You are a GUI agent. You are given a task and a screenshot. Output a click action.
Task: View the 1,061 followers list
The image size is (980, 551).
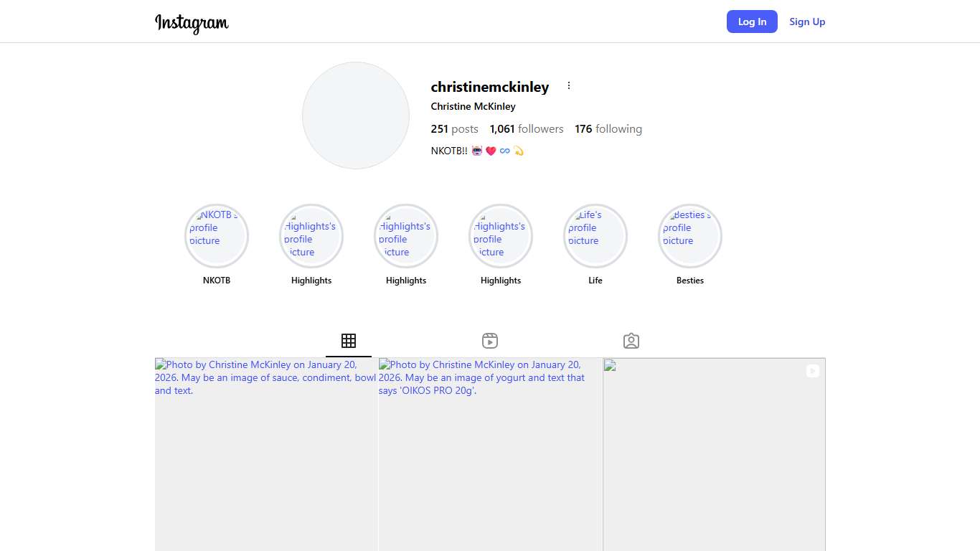[x=527, y=129]
